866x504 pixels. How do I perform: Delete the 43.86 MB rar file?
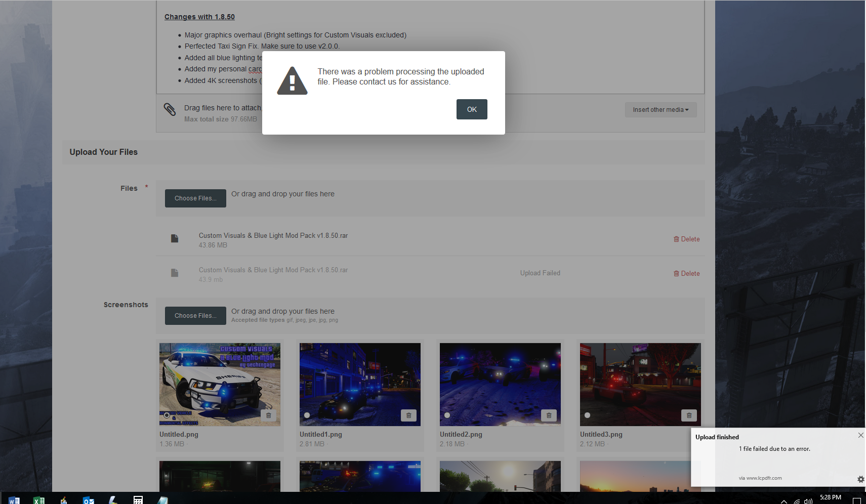point(686,239)
